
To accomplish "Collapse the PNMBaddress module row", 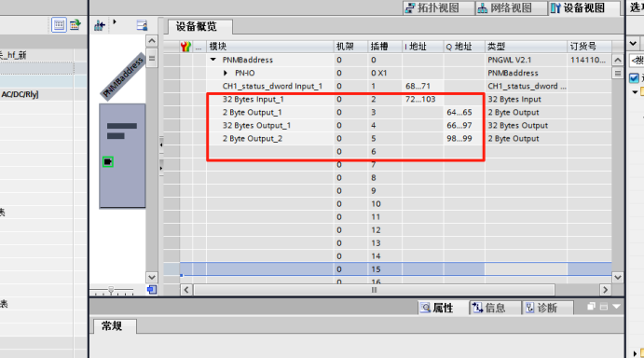I will click(213, 60).
